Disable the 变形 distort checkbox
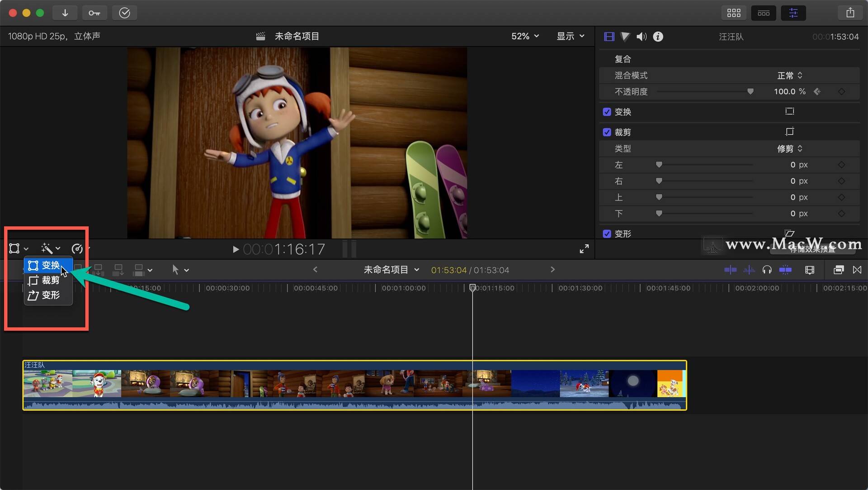868x490 pixels. 607,233
